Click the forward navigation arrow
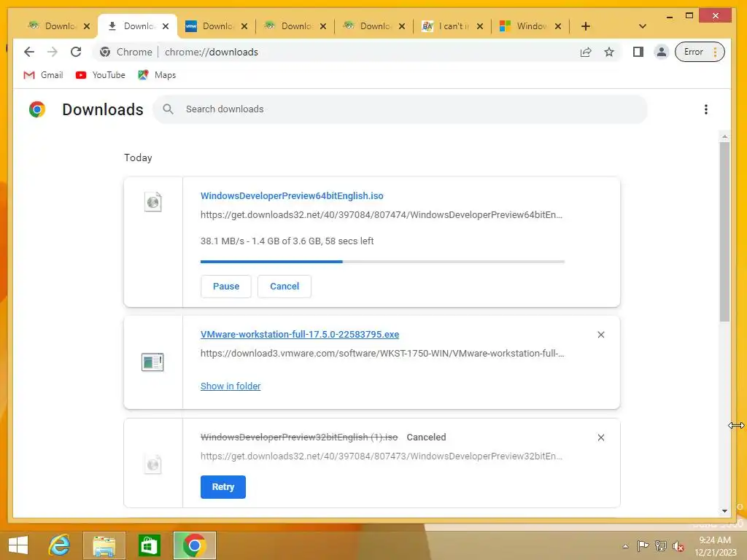 (53, 52)
